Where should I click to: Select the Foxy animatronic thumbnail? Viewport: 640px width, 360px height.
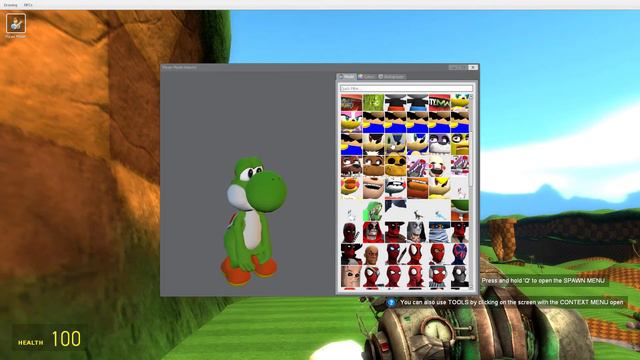click(x=351, y=166)
